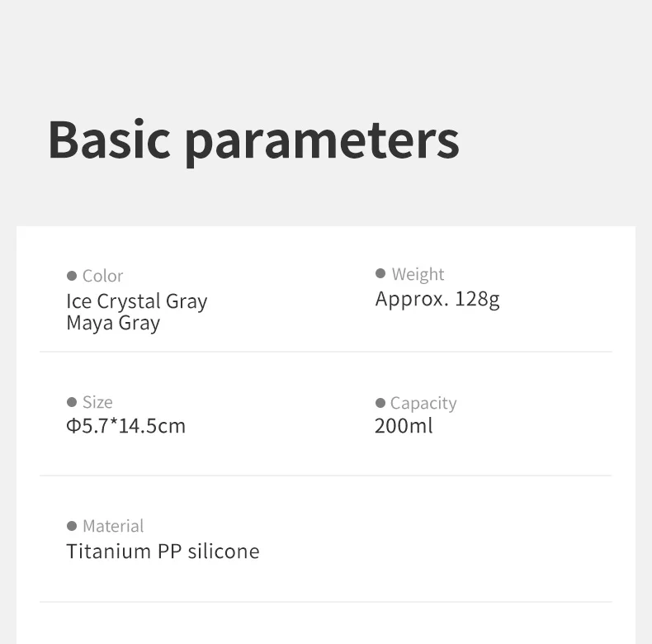This screenshot has height=644, width=652.
Task: Click the Titanium PP silicone text
Action: click(x=163, y=552)
